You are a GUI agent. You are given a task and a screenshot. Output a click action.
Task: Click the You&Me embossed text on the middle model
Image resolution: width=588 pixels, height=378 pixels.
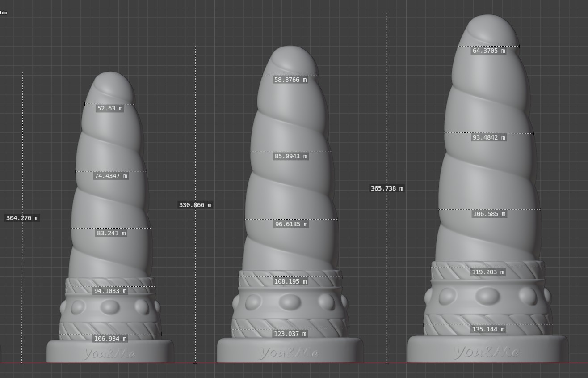289,353
